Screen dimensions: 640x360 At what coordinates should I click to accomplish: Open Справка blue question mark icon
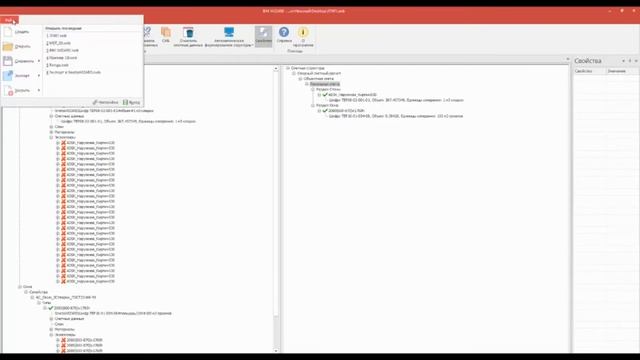(x=284, y=32)
